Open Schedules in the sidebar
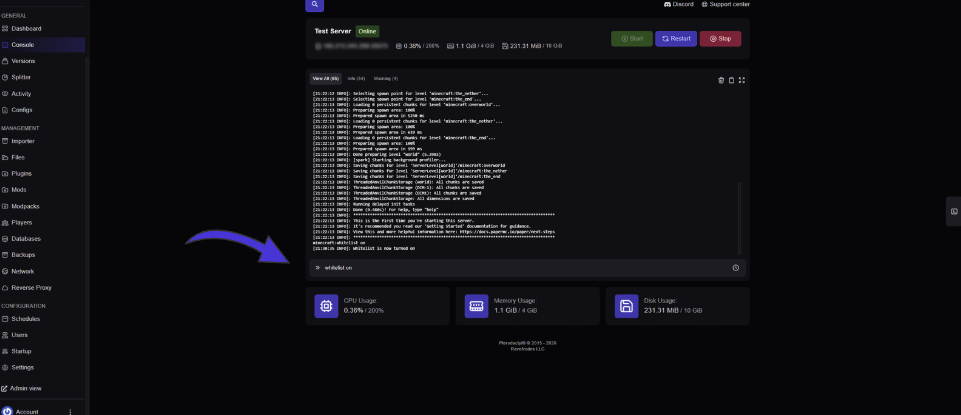The image size is (961, 415). [x=21, y=319]
